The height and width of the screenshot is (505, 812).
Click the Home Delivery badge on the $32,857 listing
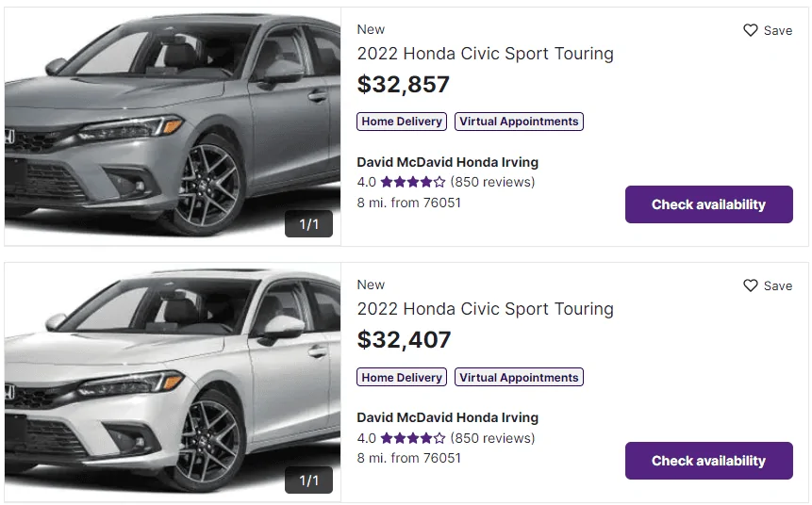coord(402,122)
